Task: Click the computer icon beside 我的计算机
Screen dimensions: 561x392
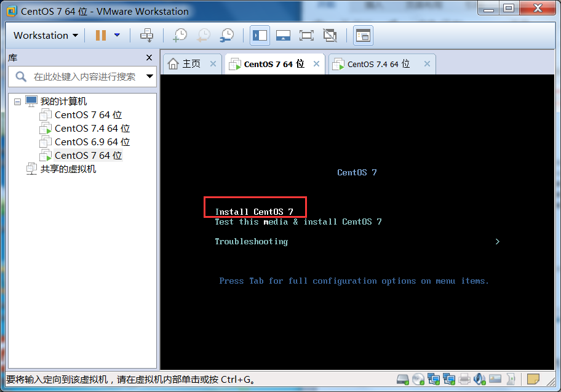Action: click(31, 102)
